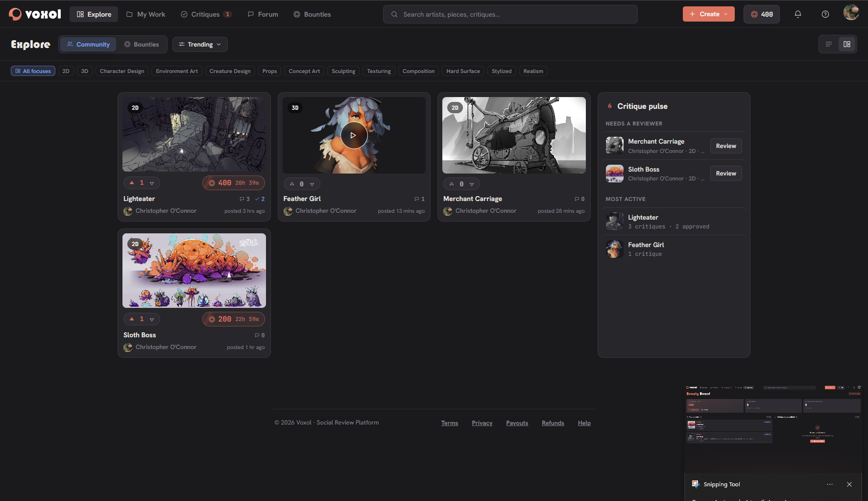Click the Sloth Boss 200 bounty badge
The width and height of the screenshot is (868, 501).
point(234,319)
